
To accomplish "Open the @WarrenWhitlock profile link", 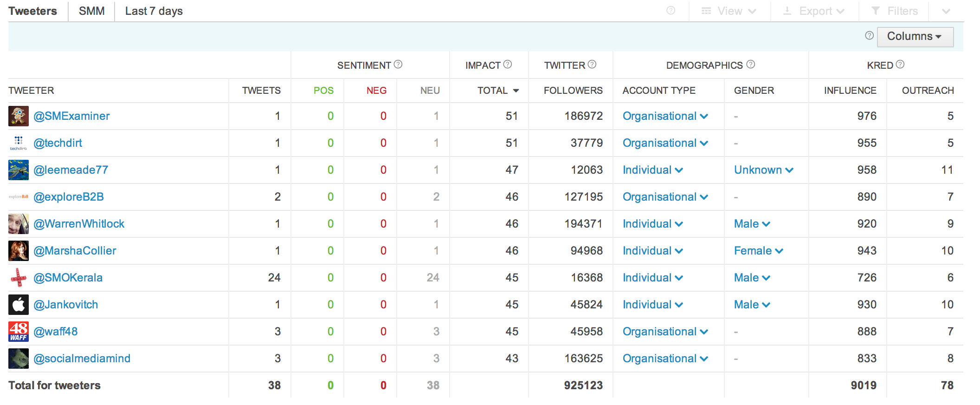I will coord(79,224).
